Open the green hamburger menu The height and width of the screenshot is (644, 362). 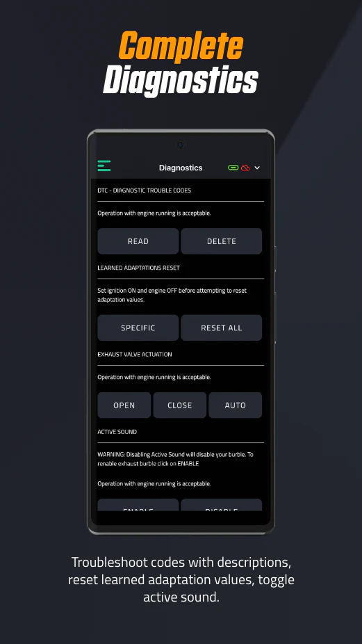[x=104, y=166]
